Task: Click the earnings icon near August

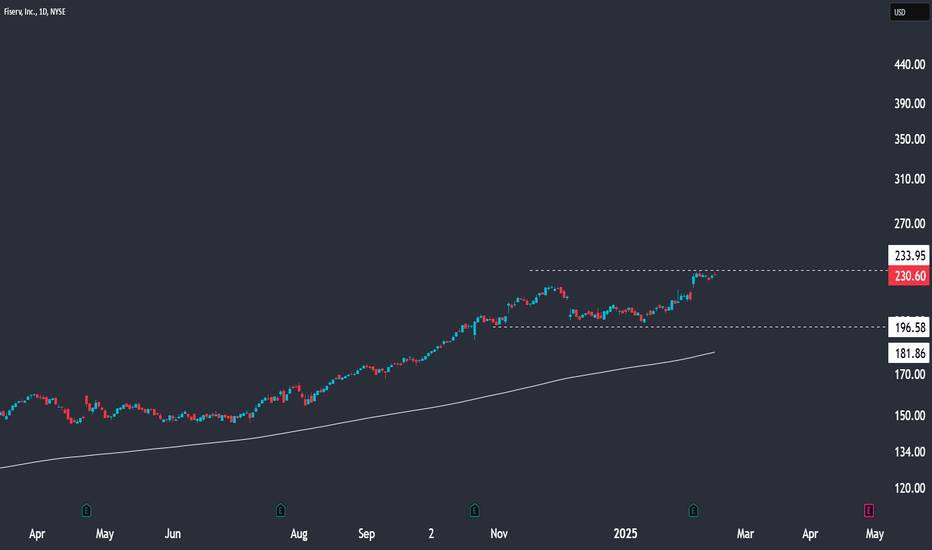Action: 281,510
